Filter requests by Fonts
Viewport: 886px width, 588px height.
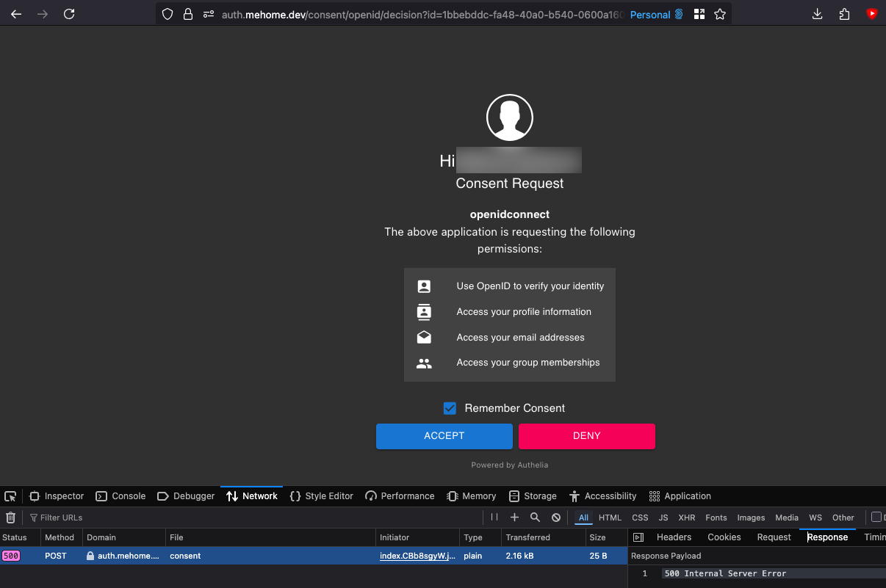(716, 518)
